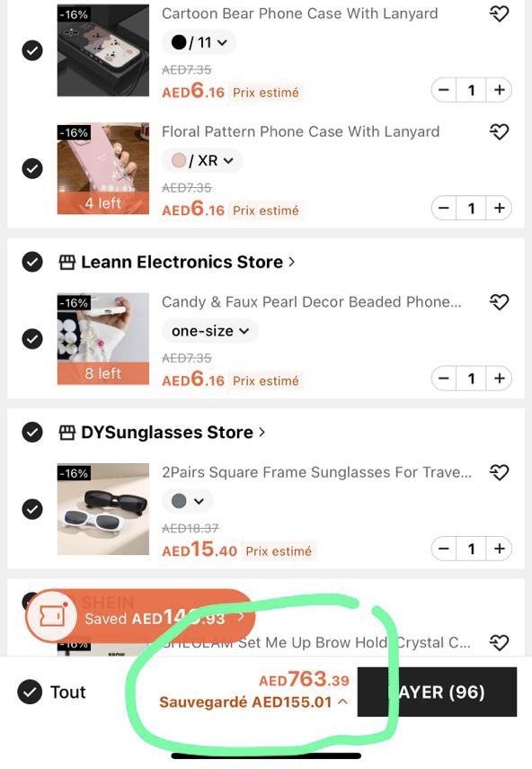532x769 pixels.
Task: Deselect all Leann Electronics Store items
Action: 32,262
